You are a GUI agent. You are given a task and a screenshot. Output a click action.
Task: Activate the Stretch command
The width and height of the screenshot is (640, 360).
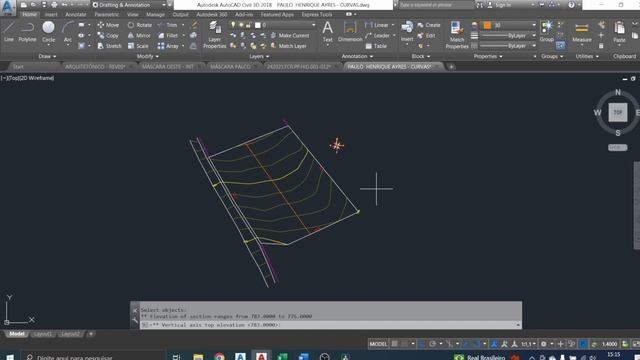tap(109, 46)
